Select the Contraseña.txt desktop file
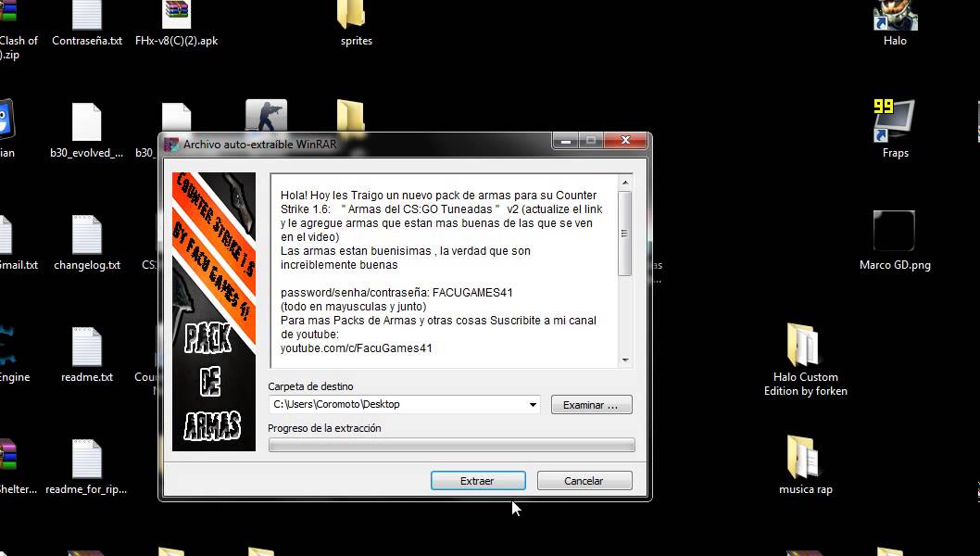The height and width of the screenshot is (556, 980). coord(87,25)
